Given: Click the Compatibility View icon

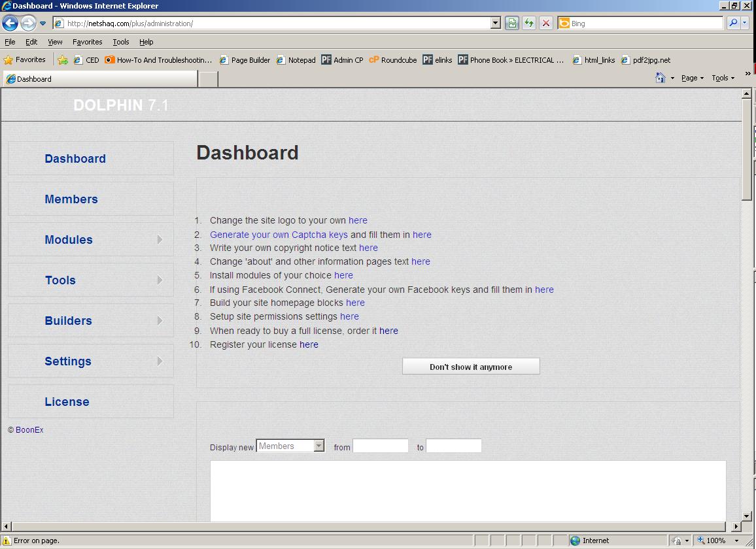Looking at the screenshot, I should (511, 24).
